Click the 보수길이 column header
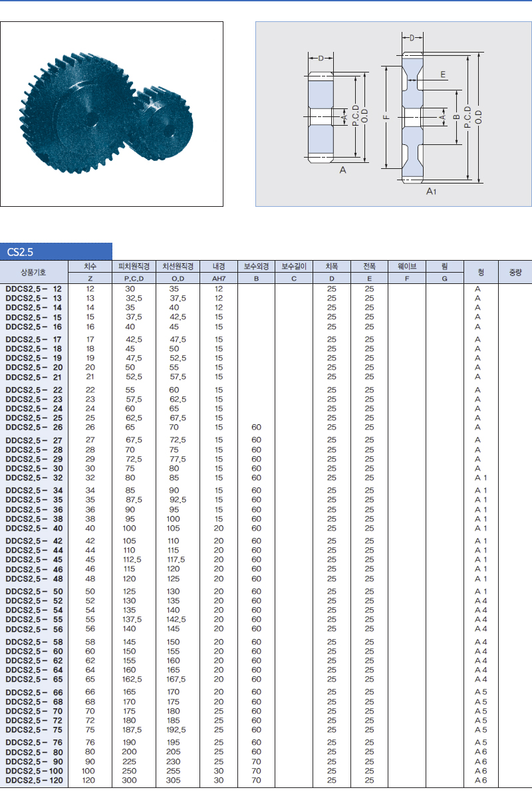Screen dimensions: 532x798 click(293, 266)
